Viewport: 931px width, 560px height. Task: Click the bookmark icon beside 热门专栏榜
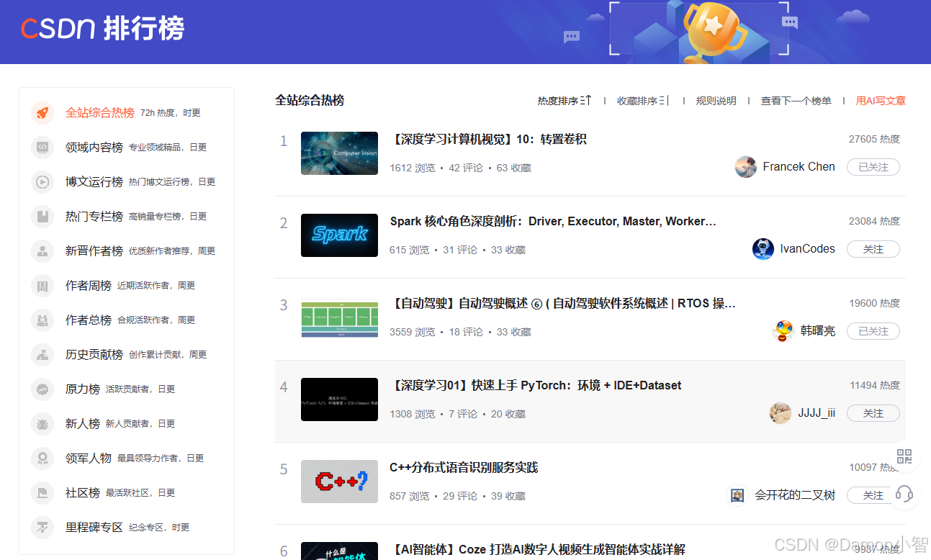pyautogui.click(x=42, y=217)
